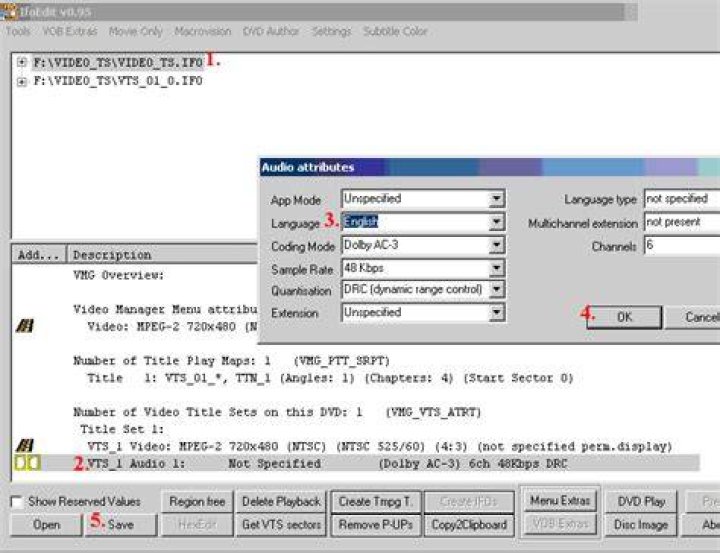Expand the VTS_01_0.IFO tree node

21,82
